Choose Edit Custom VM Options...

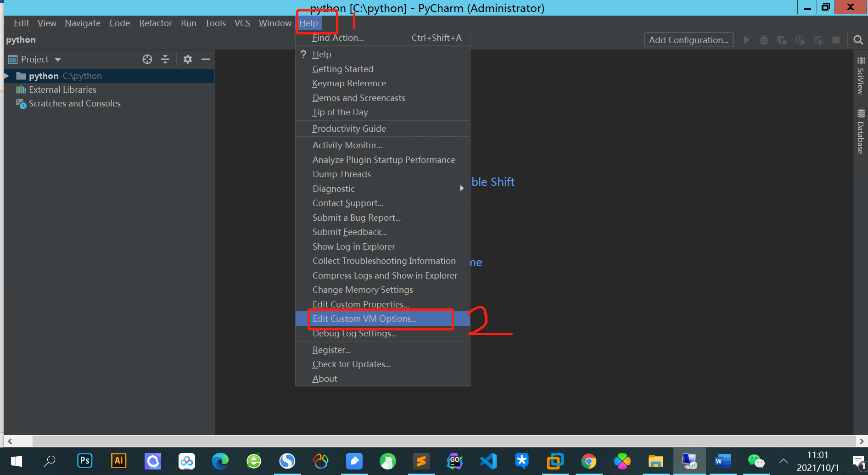(383, 319)
